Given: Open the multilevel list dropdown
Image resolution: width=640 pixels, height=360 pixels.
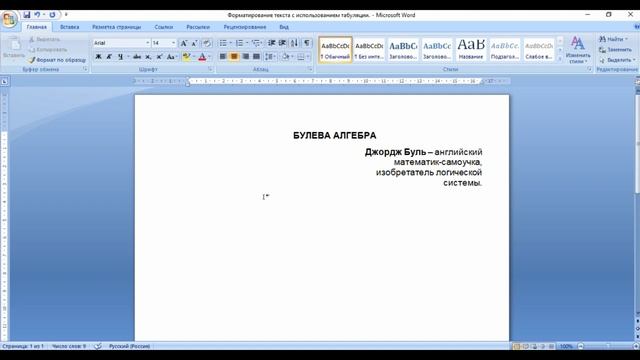Looking at the screenshot, I should coord(257,43).
